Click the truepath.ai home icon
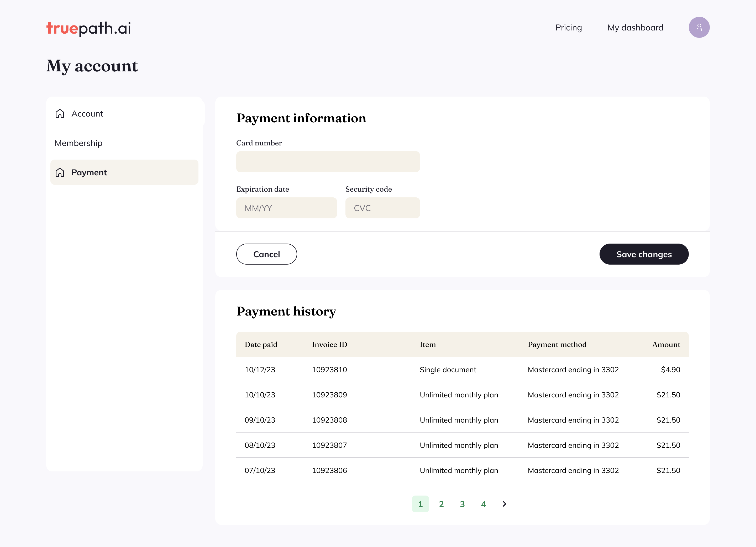This screenshot has height=547, width=756. pos(89,27)
